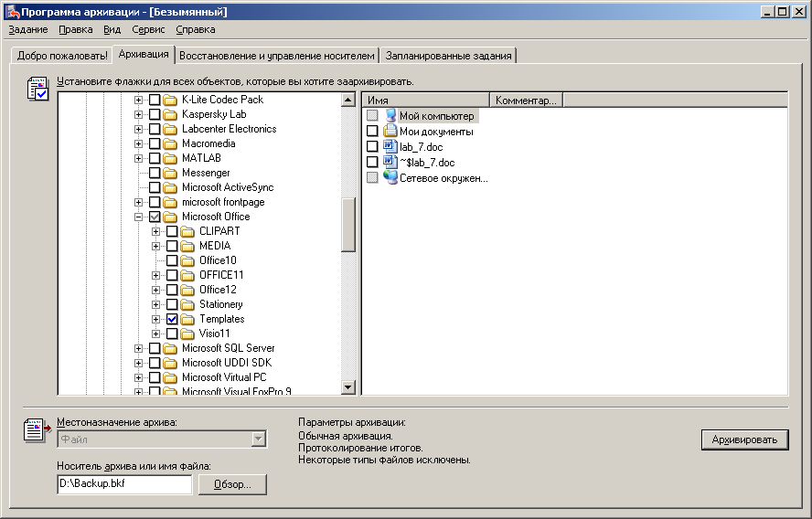Collapse the Microsoft Office tree node

tap(138, 217)
